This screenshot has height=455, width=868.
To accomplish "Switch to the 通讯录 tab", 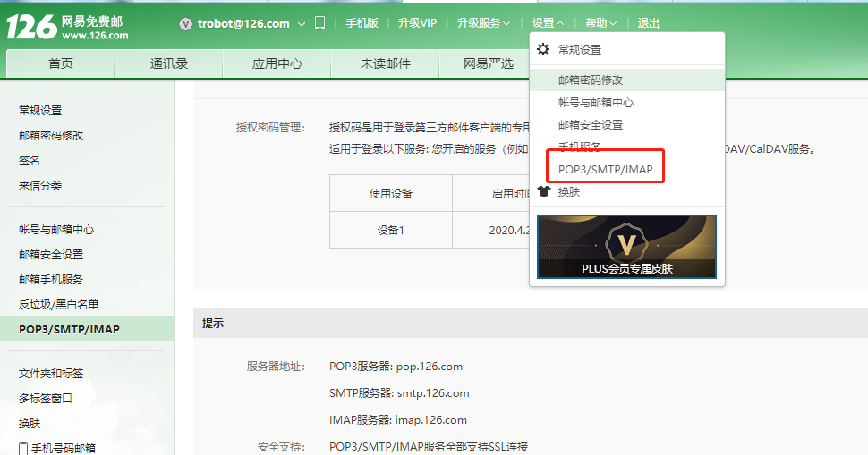I will click(169, 63).
